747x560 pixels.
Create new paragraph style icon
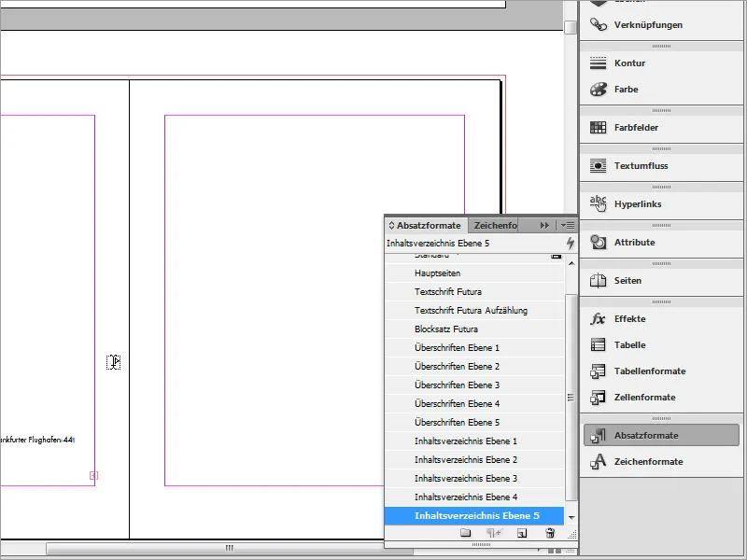[x=522, y=533]
